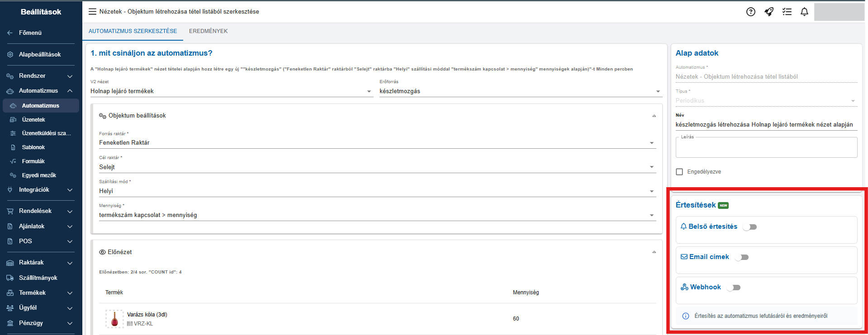The width and height of the screenshot is (868, 335).
Task: Turn on the Email címek toggle
Action: pyautogui.click(x=742, y=257)
